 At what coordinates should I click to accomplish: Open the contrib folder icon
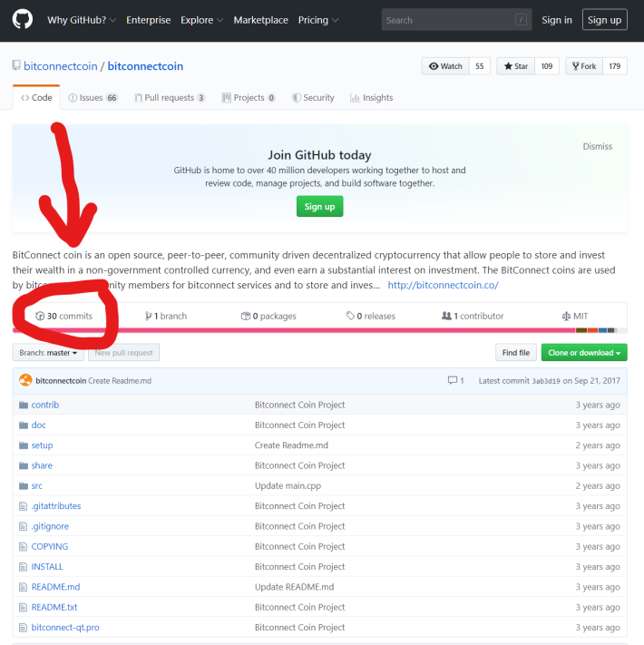(24, 405)
